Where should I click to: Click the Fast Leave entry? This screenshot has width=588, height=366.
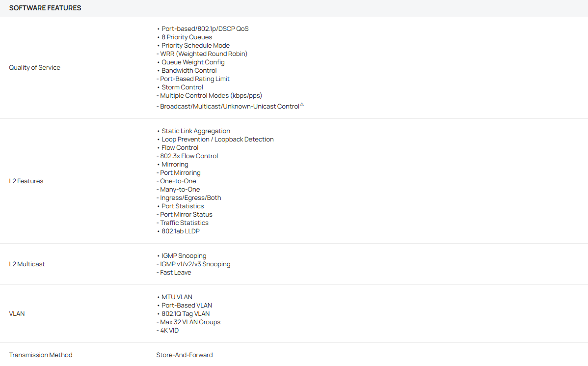[175, 272]
